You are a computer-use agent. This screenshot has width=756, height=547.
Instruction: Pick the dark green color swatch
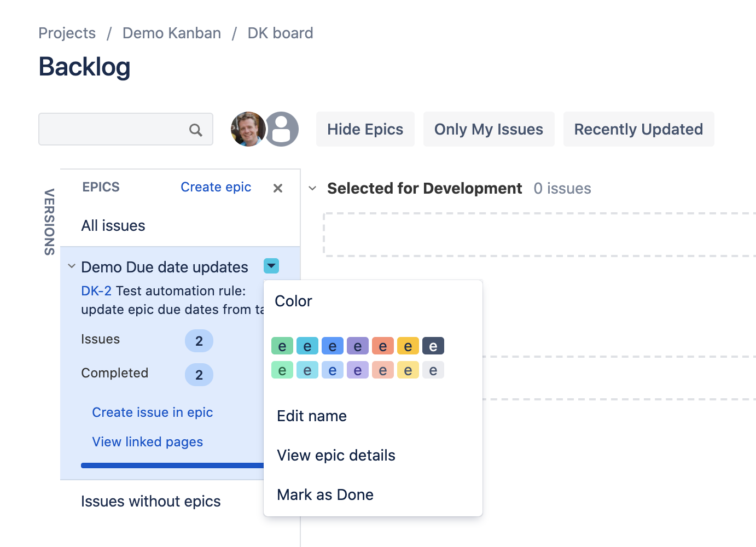coord(282,346)
